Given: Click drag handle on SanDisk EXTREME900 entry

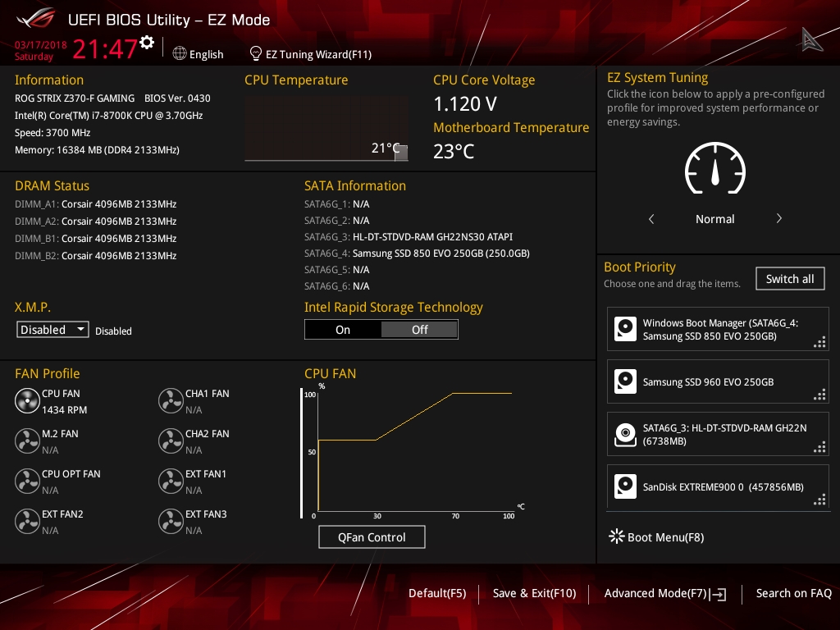Looking at the screenshot, I should coord(819,500).
